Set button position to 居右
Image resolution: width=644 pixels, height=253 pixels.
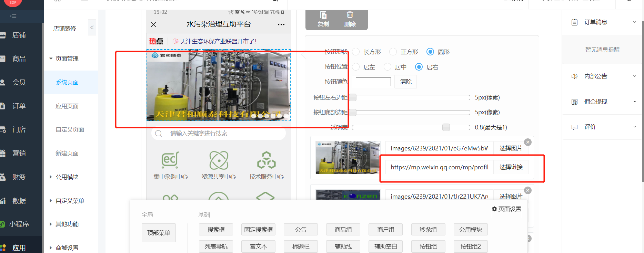click(x=419, y=67)
